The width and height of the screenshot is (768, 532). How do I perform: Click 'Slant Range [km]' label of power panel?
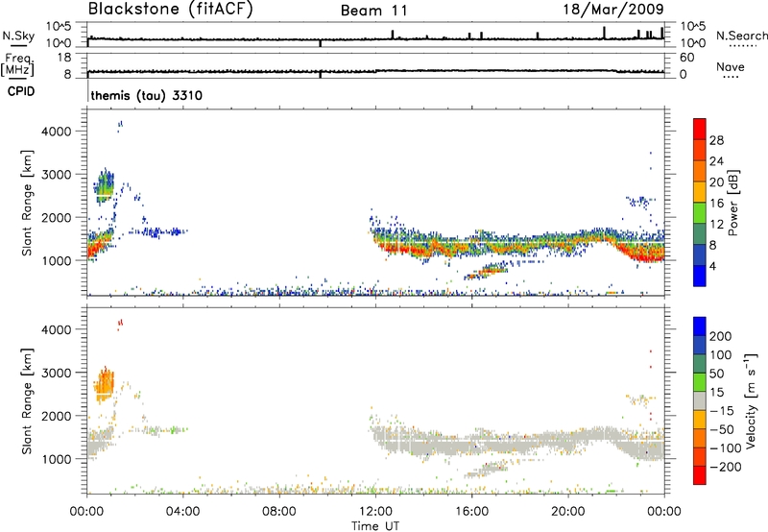click(27, 203)
